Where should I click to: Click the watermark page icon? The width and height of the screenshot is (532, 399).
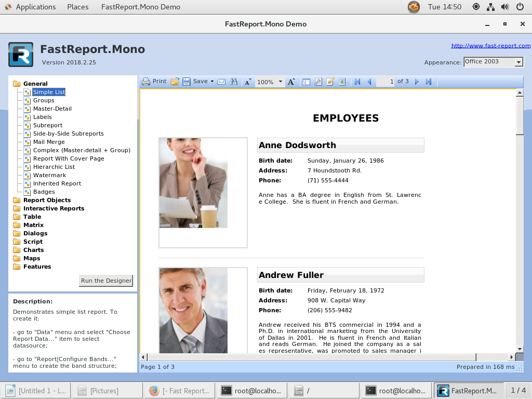pyautogui.click(x=342, y=82)
